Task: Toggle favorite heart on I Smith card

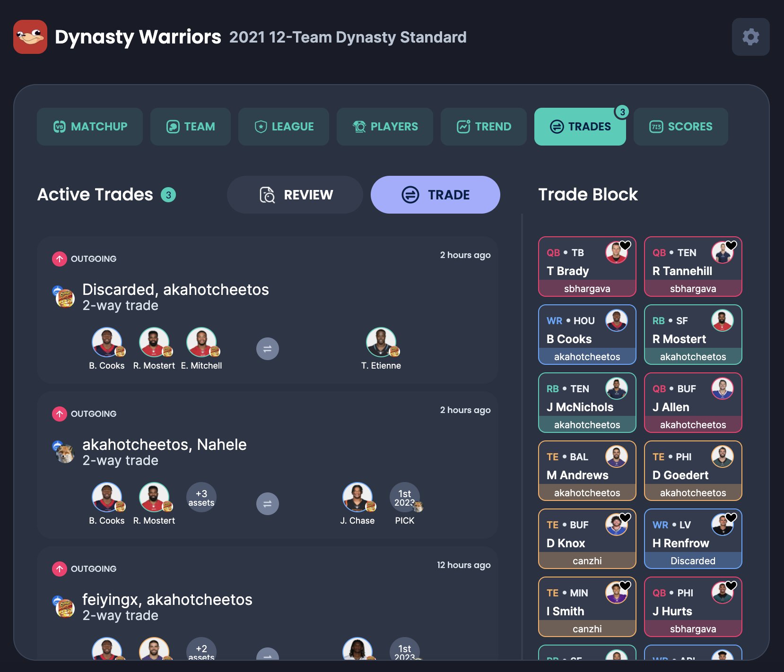Action: (x=625, y=585)
